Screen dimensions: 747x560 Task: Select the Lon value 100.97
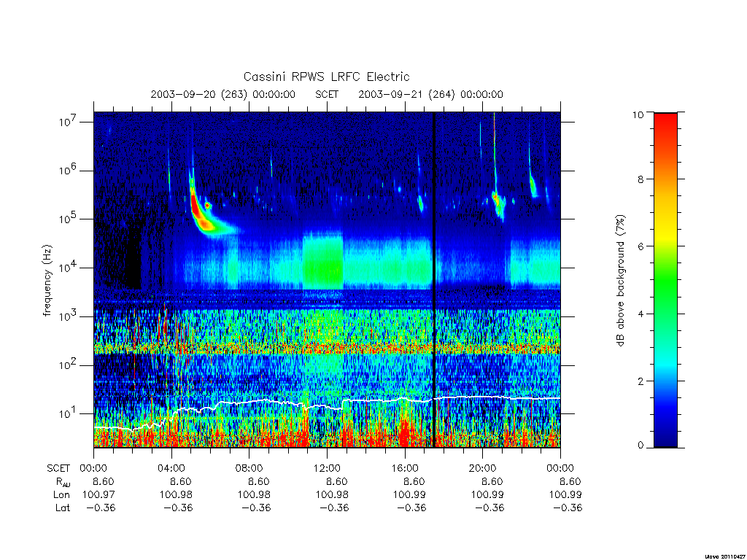click(x=98, y=495)
